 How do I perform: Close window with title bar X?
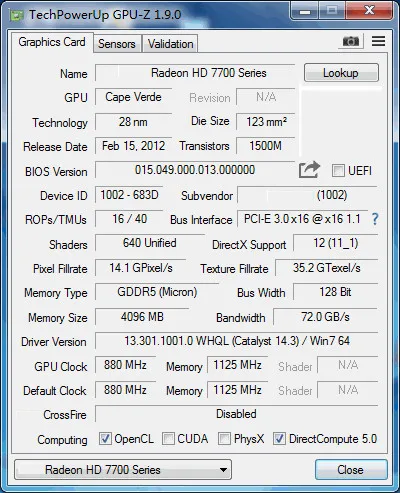[x=369, y=11]
